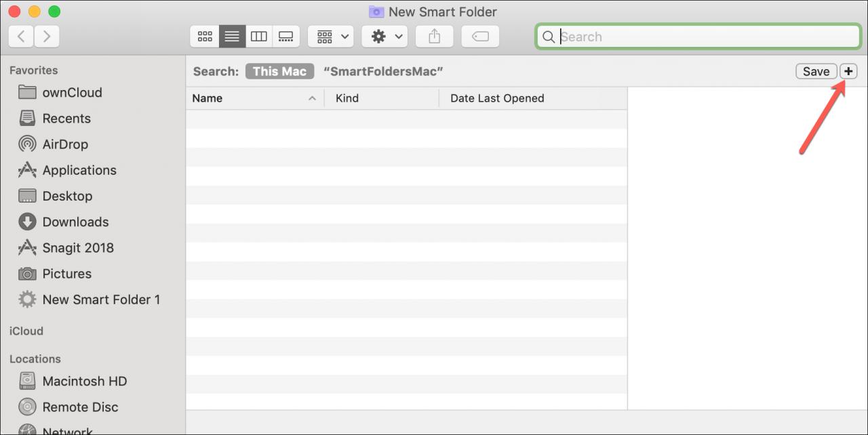Click the Share toolbar button

pyautogui.click(x=434, y=37)
